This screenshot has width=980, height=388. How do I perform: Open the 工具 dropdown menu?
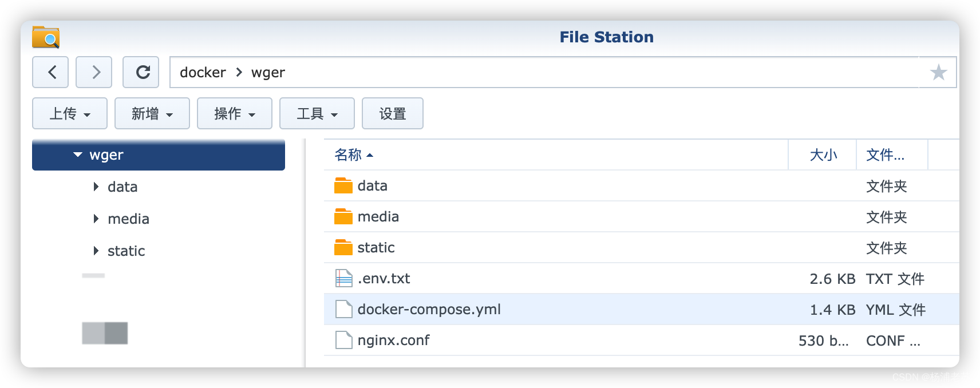click(x=317, y=113)
